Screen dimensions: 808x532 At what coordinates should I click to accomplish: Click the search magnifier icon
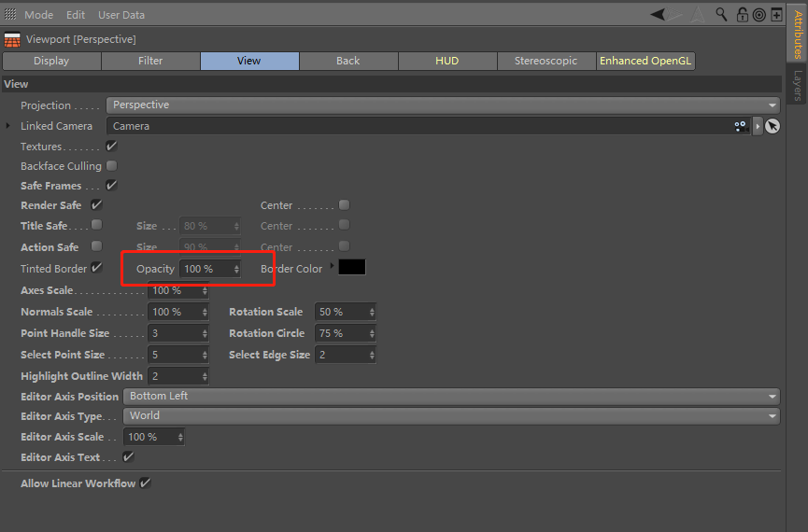pos(721,14)
